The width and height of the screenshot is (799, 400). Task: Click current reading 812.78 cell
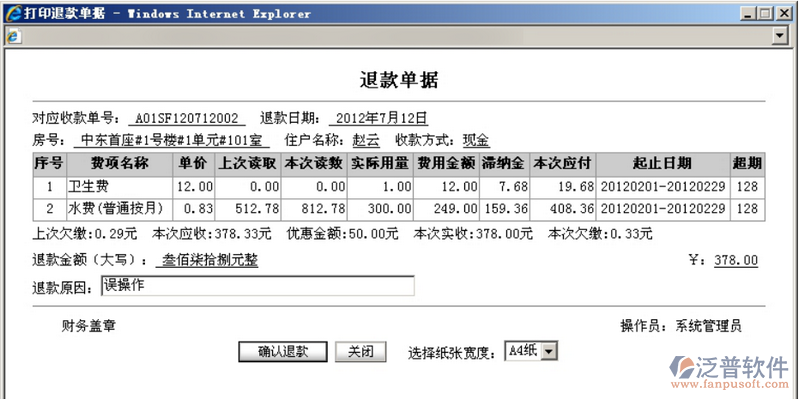(x=314, y=209)
